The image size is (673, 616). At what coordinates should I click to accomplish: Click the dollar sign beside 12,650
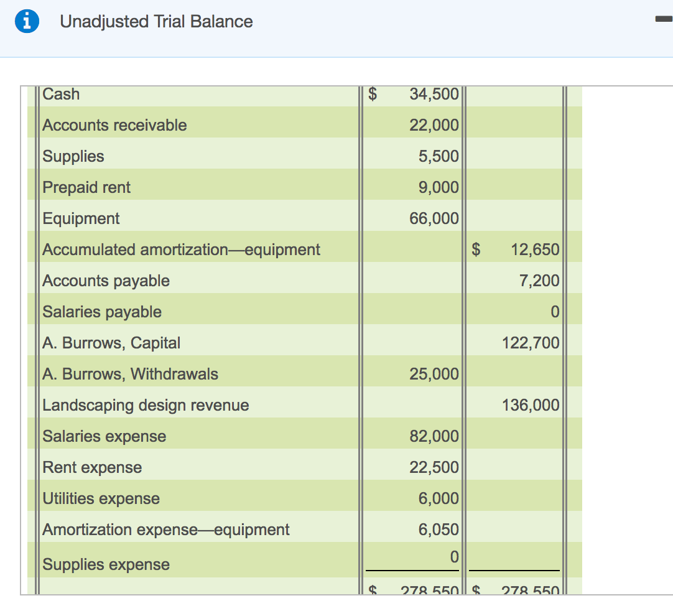[x=476, y=250]
